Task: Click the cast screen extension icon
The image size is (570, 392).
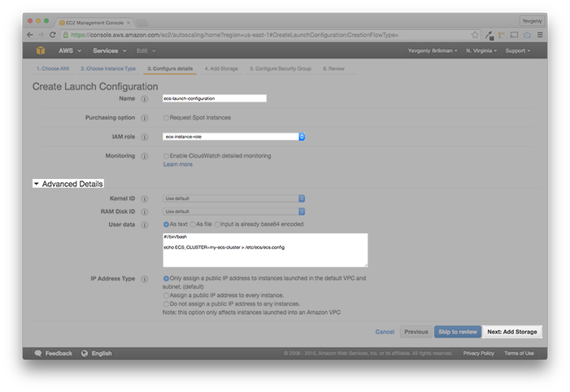Action: click(514, 35)
